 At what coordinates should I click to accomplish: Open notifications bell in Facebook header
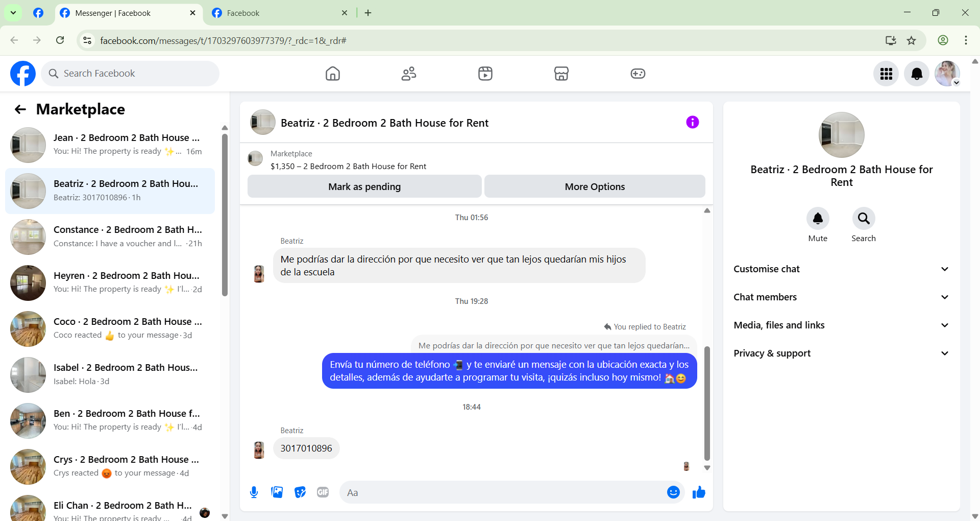click(x=917, y=74)
